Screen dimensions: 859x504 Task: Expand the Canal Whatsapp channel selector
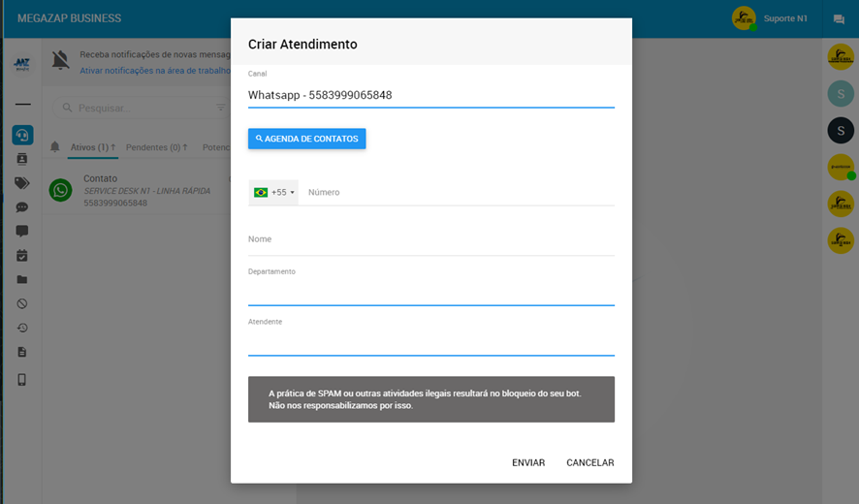pos(430,95)
